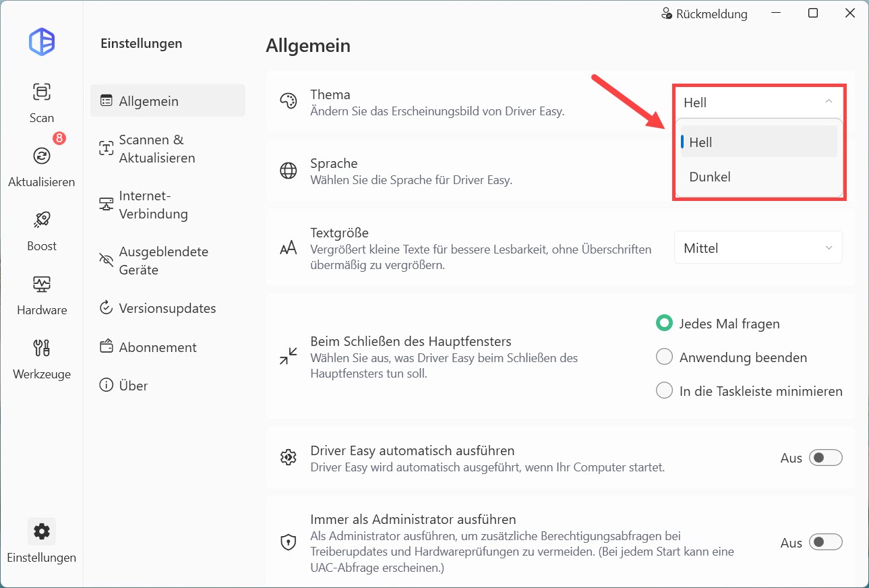Click the Textgröße font size icon
The image size is (869, 588).
(288, 248)
